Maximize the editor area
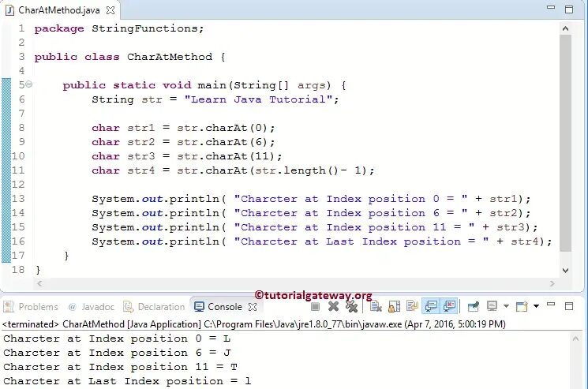 pyautogui.click(x=569, y=9)
